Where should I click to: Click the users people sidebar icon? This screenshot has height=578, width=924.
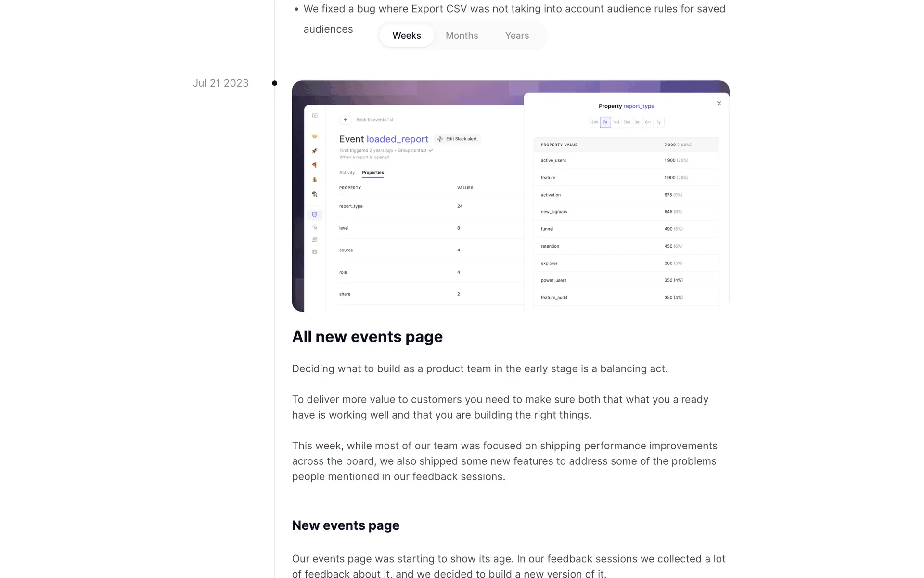point(314,239)
